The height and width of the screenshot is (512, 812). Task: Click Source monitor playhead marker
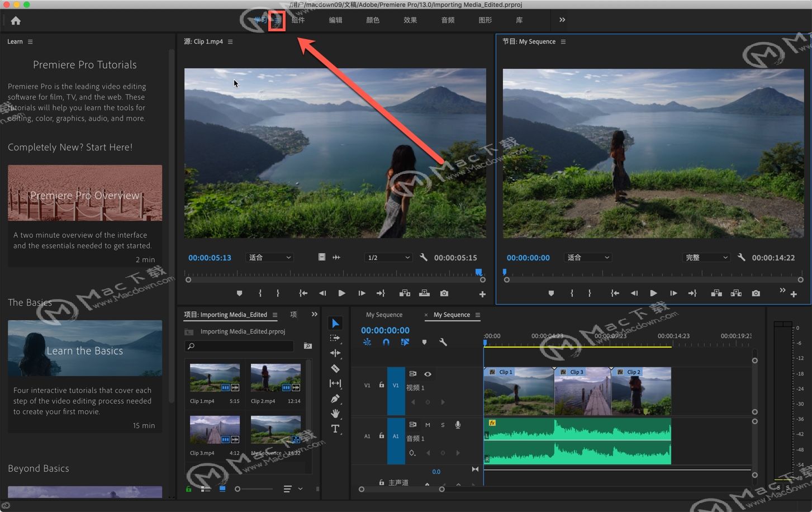(x=478, y=272)
